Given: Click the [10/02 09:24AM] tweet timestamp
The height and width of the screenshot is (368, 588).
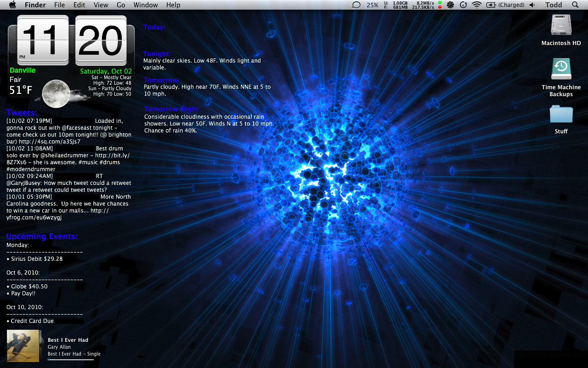Looking at the screenshot, I should point(30,176).
